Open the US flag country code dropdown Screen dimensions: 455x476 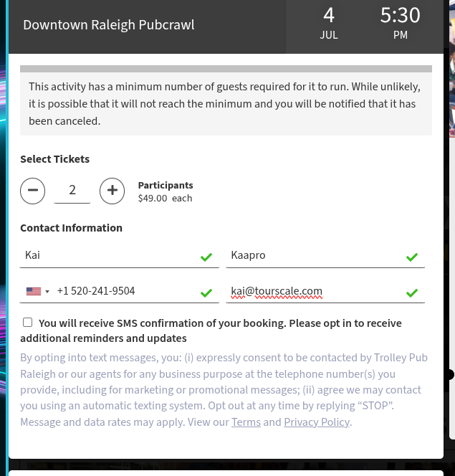pos(37,292)
